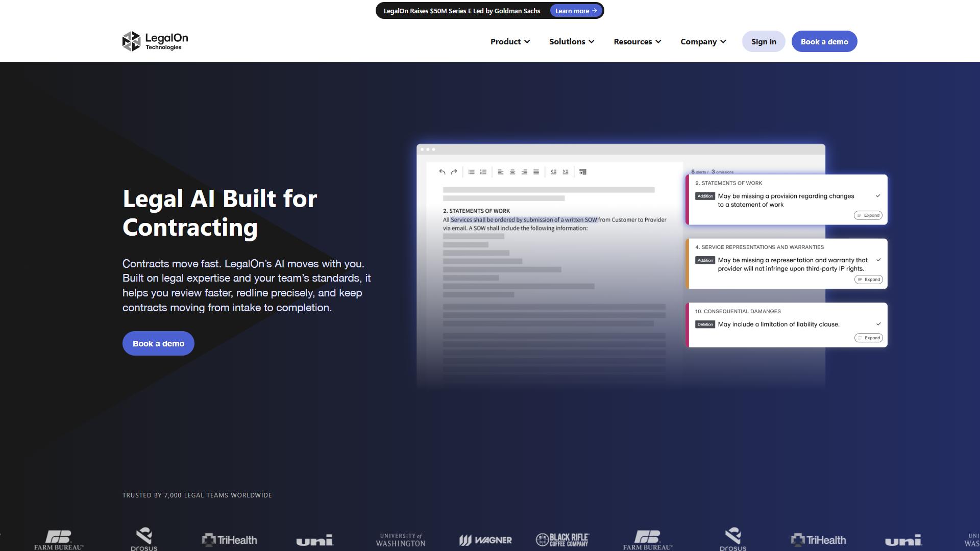Click the arrow inside the Learn more pill
980x551 pixels.
(x=595, y=11)
